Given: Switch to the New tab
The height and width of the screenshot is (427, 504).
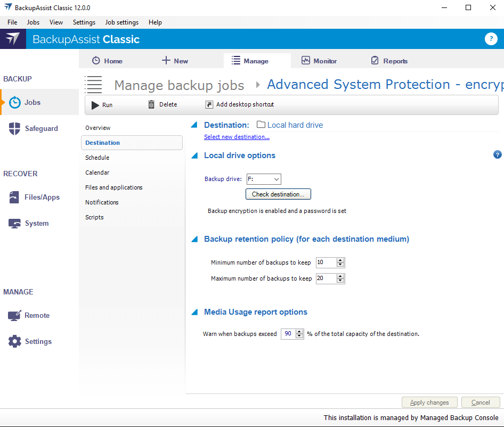Looking at the screenshot, I should click(175, 61).
